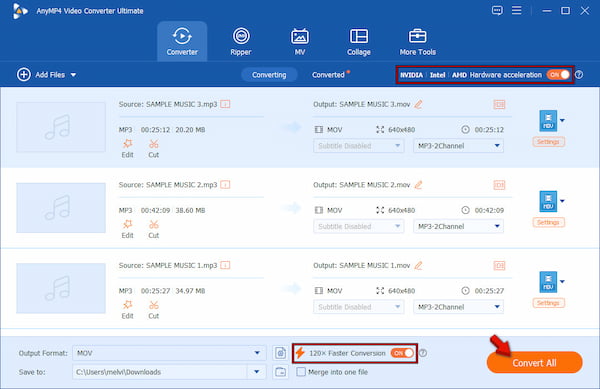Open the Output Format MOV dropdown

click(169, 353)
